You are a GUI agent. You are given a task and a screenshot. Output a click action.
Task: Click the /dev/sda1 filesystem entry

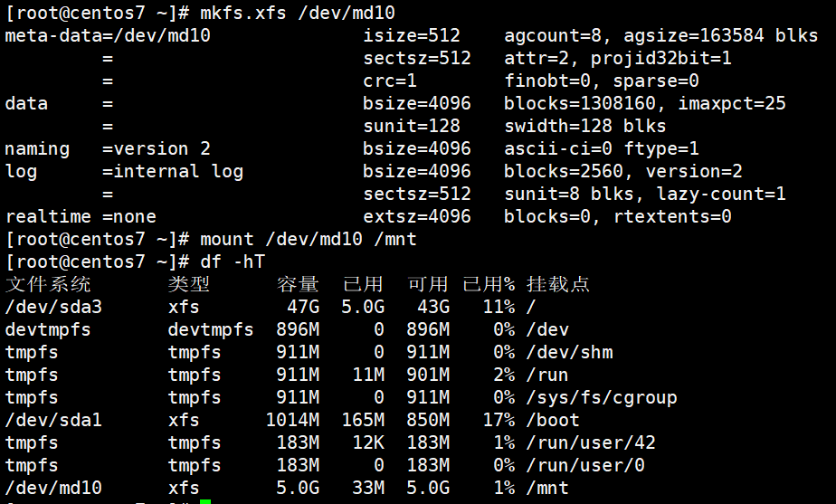pyautogui.click(x=53, y=420)
